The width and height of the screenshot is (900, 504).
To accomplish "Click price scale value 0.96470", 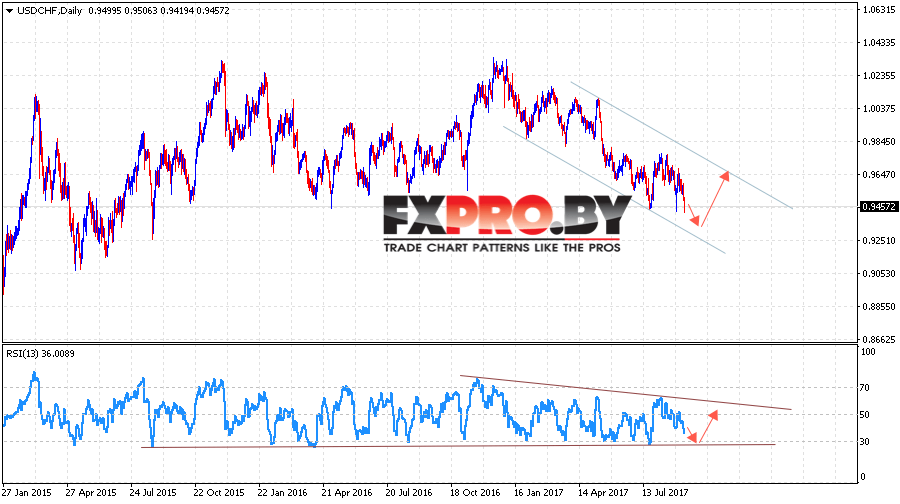I will [879, 175].
